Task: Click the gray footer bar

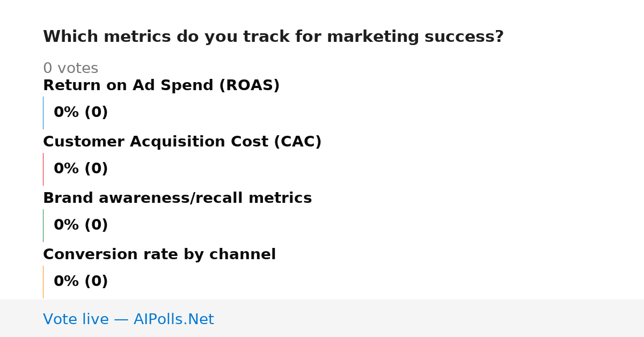Action: [x=322, y=318]
